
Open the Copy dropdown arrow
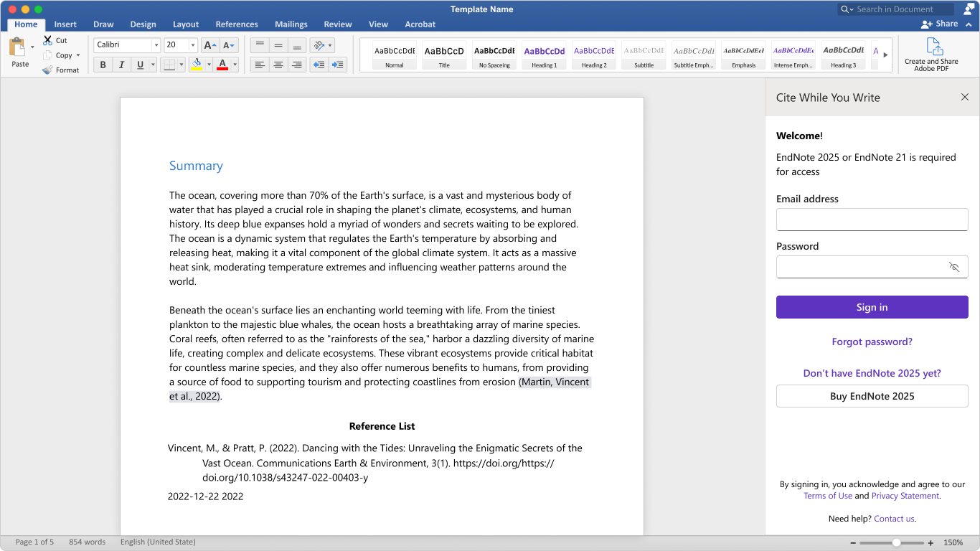[x=78, y=55]
